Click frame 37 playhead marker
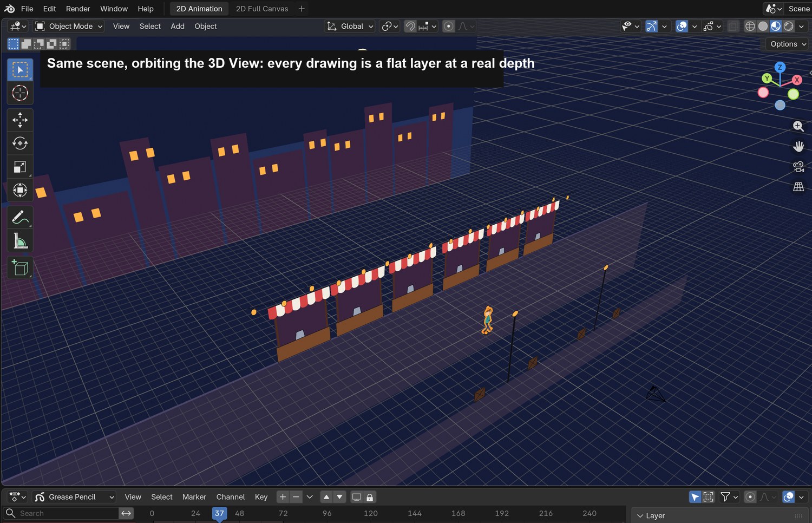Screen dimensions: 812x523 tap(219, 513)
